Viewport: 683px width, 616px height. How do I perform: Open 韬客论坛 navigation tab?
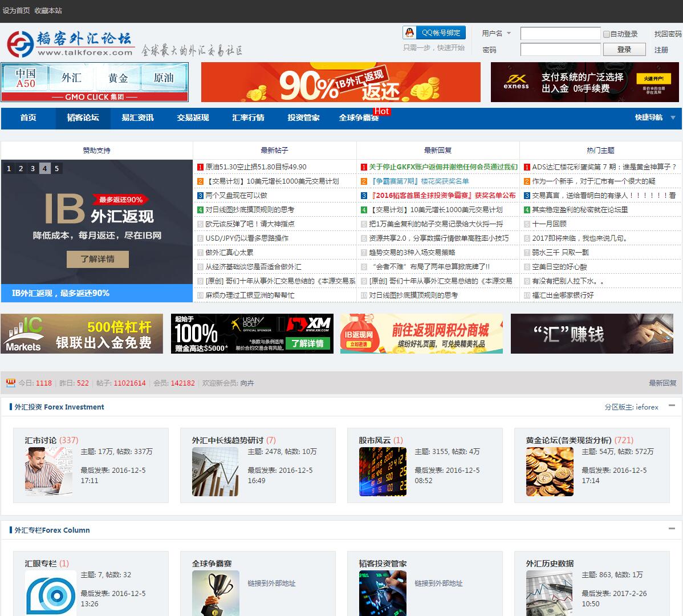(x=83, y=117)
